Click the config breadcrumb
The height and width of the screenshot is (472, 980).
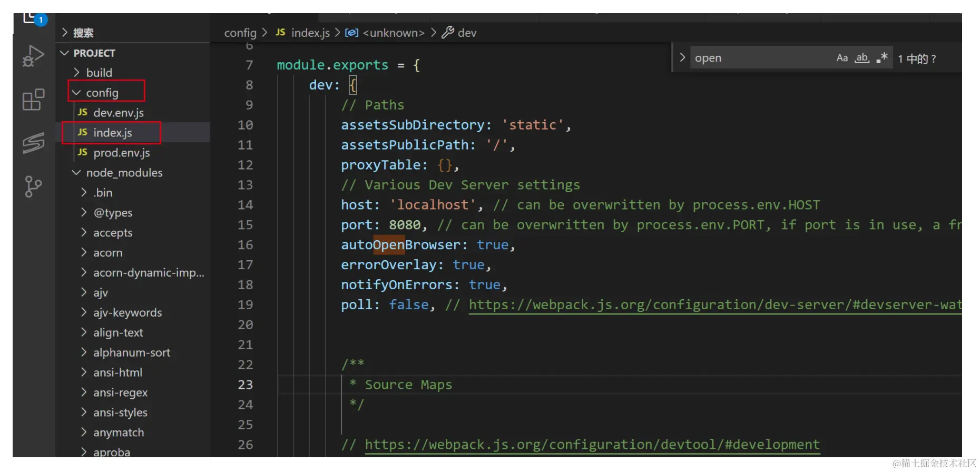point(240,33)
